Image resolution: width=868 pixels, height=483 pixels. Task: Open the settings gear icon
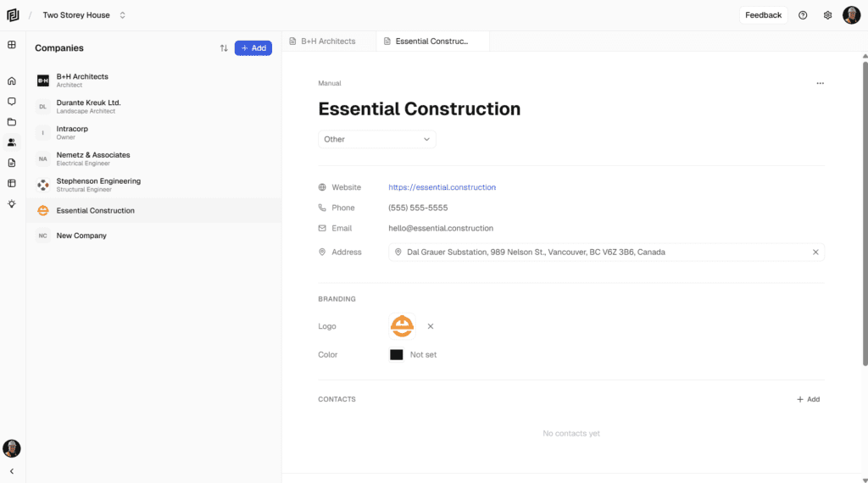[827, 15]
